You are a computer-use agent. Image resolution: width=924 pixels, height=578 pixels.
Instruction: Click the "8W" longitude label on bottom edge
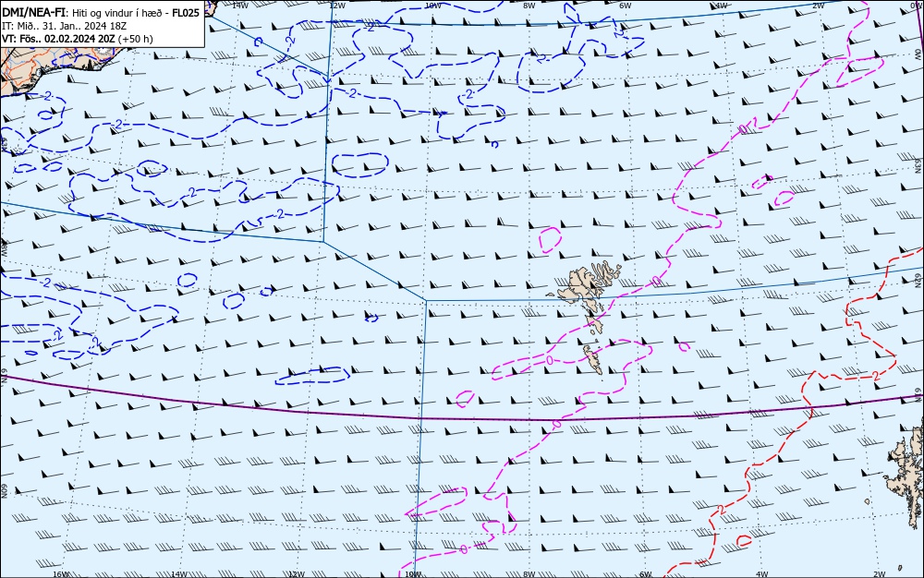pyautogui.click(x=529, y=574)
